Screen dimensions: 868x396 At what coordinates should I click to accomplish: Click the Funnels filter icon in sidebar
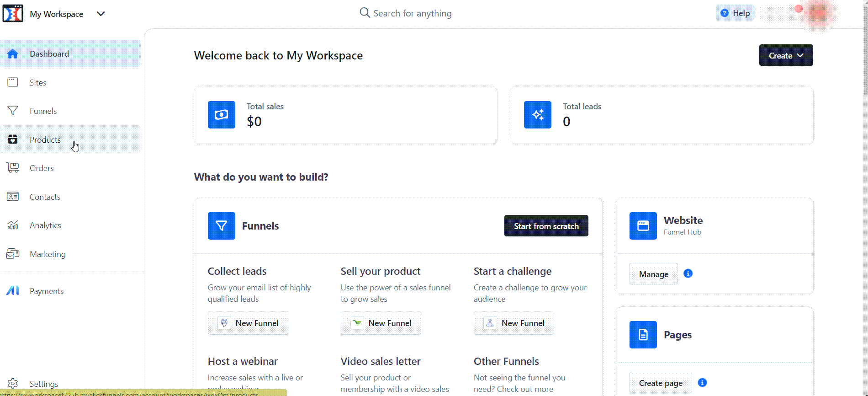[x=13, y=111]
